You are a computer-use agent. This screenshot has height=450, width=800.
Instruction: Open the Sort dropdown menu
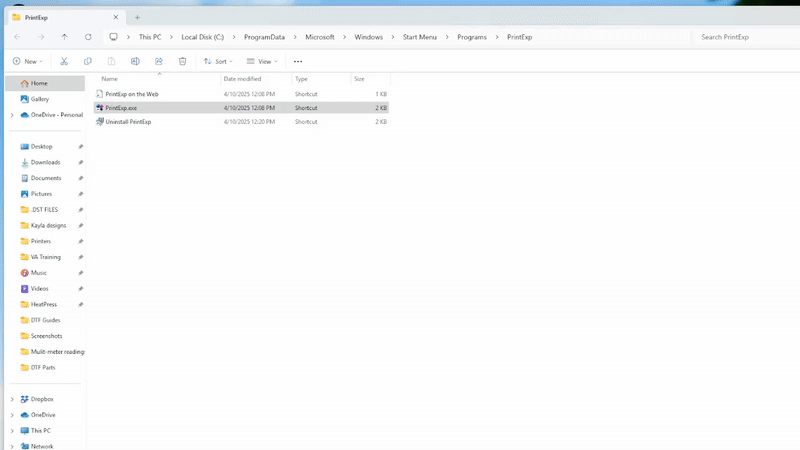pos(218,61)
